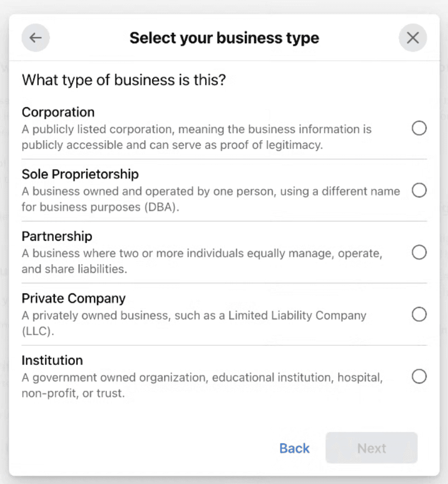Select the Sole Proprietorship radio button
The image size is (448, 484).
(x=420, y=191)
